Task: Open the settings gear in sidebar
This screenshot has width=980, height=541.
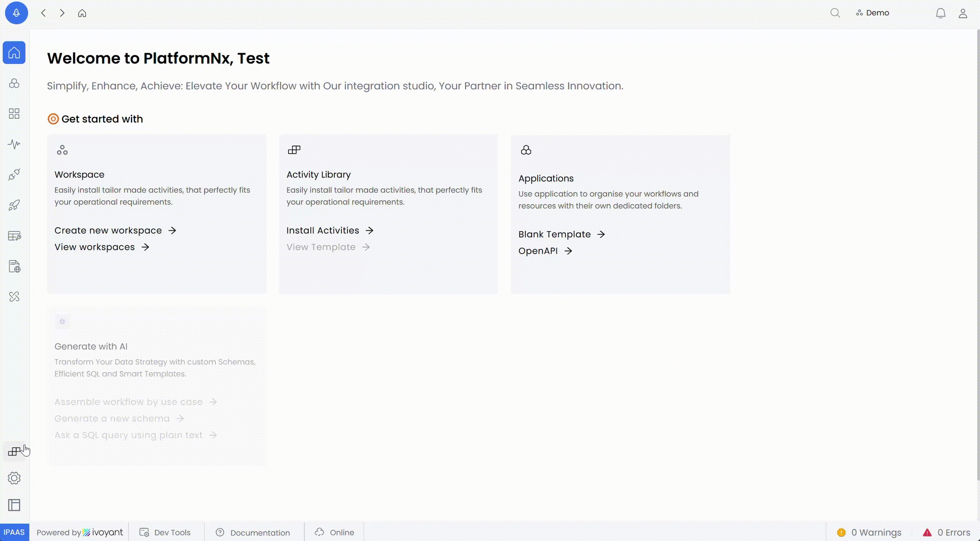Action: tap(14, 478)
